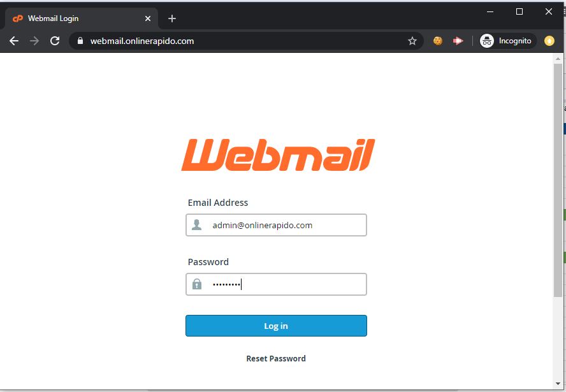Open the Reset Password link
Image resolution: width=566 pixels, height=392 pixels.
pyautogui.click(x=276, y=358)
